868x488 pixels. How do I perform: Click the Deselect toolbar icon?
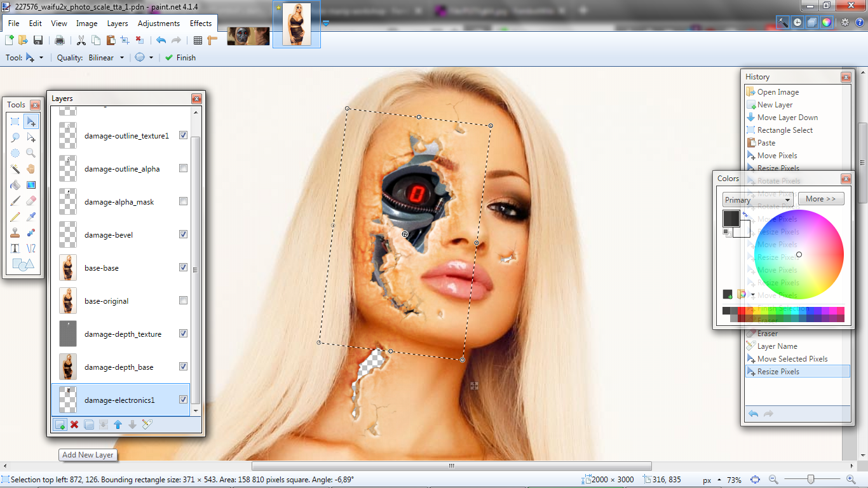click(x=139, y=40)
